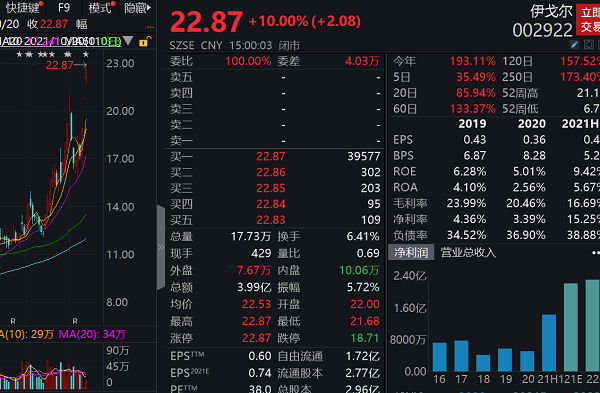This screenshot has height=393, width=600.
Task: Click the 2019 column header
Action: [x=472, y=124]
